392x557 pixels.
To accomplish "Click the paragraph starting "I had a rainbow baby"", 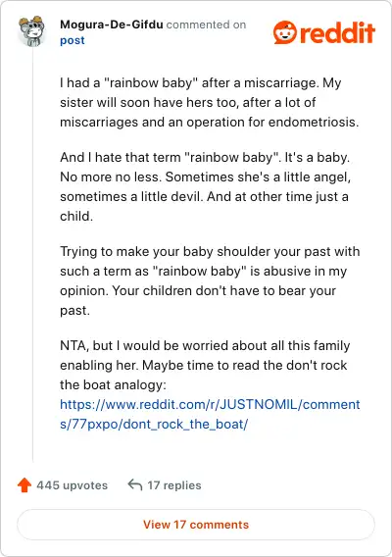I will click(210, 102).
